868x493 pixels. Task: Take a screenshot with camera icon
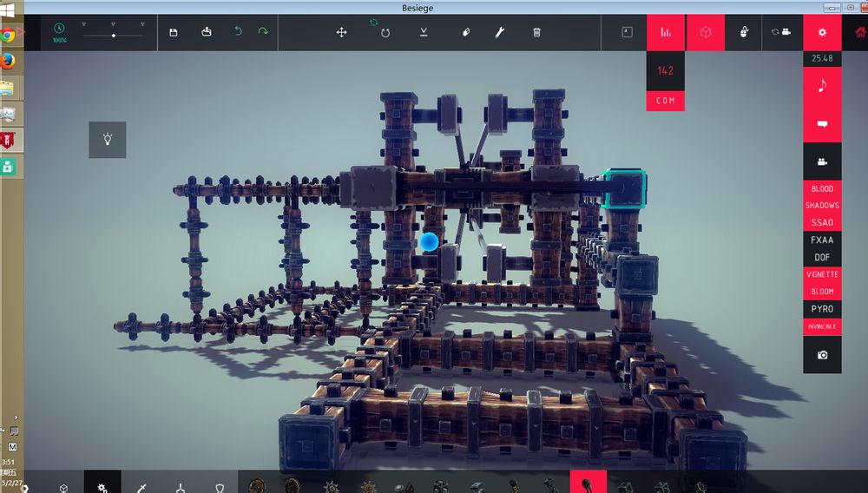(x=822, y=355)
